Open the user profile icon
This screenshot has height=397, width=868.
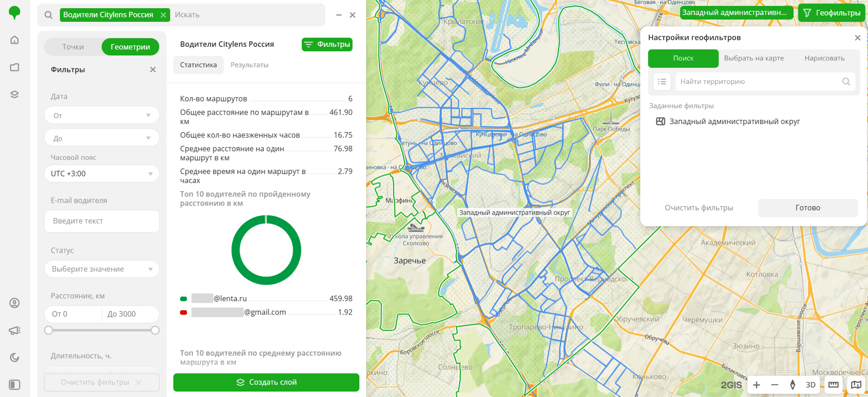(x=15, y=303)
